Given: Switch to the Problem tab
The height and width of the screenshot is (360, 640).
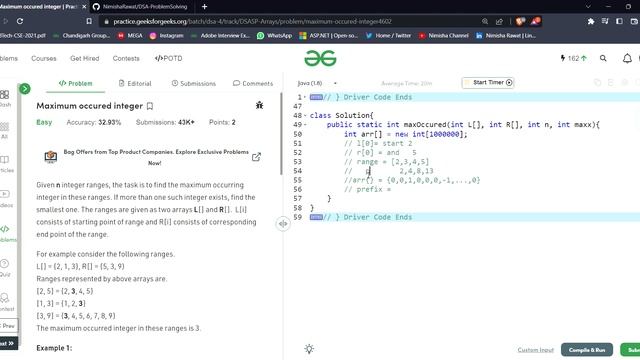Looking at the screenshot, I should pos(76,83).
